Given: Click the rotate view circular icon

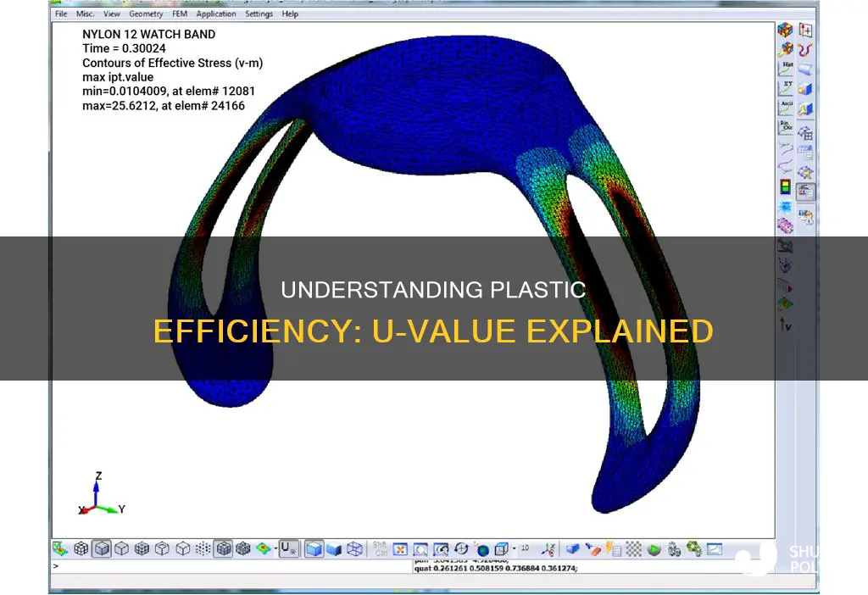Looking at the screenshot, I should [x=461, y=548].
